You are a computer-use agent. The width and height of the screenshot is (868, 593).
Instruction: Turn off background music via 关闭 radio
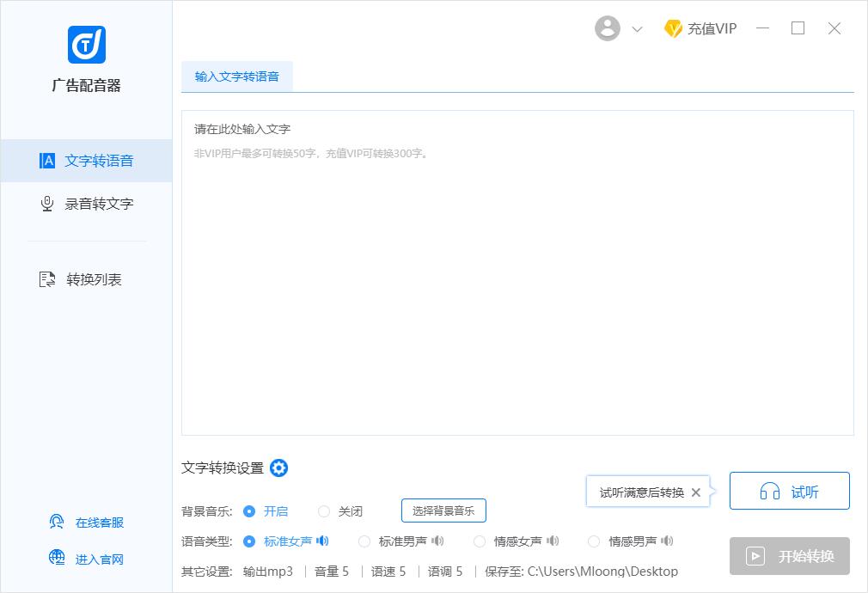[x=322, y=511]
